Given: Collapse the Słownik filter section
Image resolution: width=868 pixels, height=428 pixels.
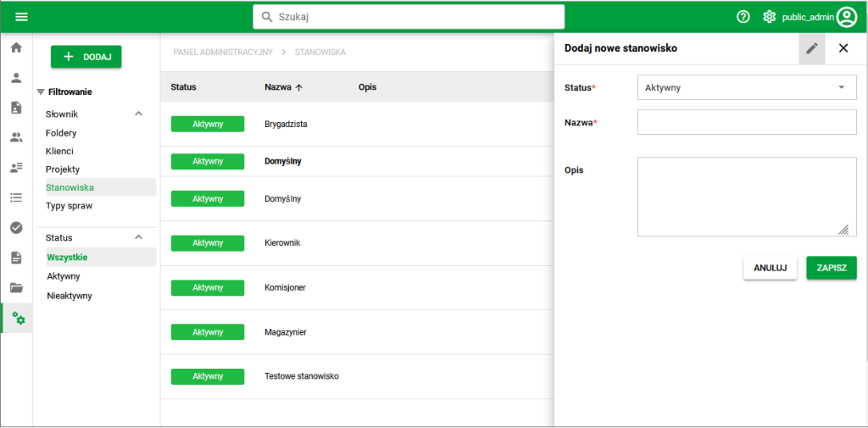Looking at the screenshot, I should (x=139, y=114).
